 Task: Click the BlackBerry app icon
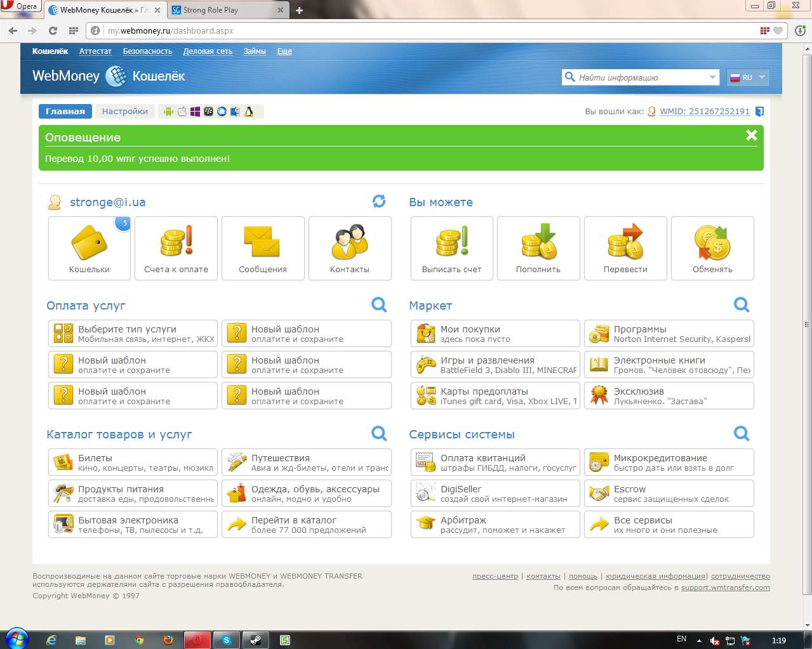[x=208, y=112]
